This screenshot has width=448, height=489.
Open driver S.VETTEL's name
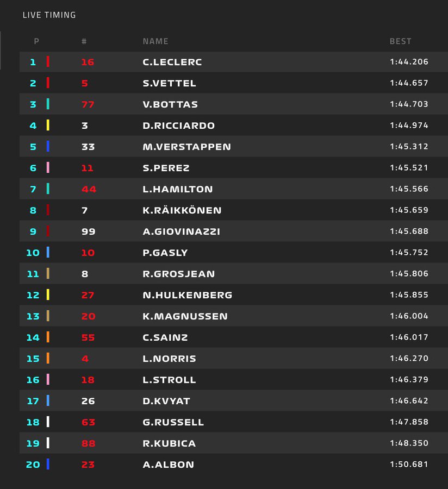169,83
